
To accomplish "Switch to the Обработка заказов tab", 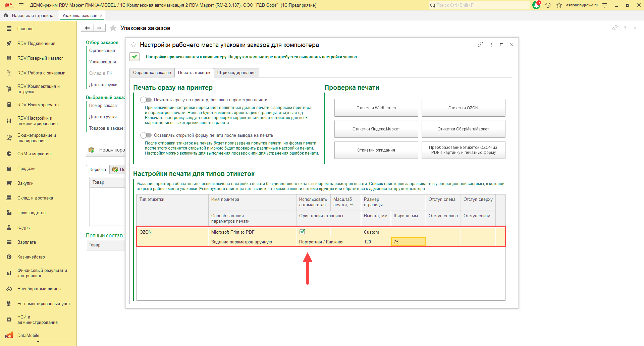I will (152, 73).
